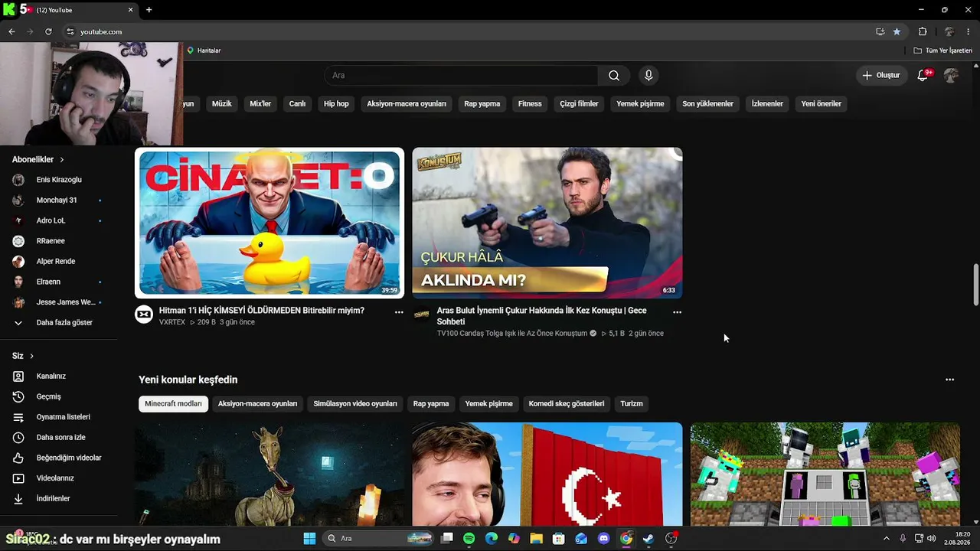Select the Yeni öneriler filter chip
Screen dimensions: 980x551
click(x=822, y=103)
